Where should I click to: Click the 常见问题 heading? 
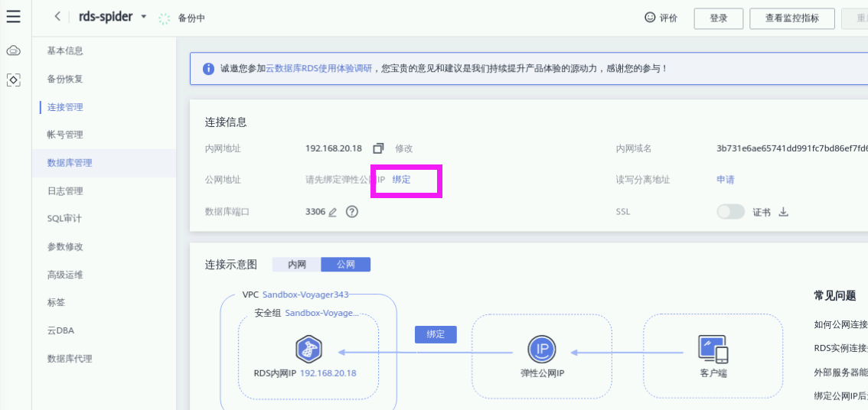[x=834, y=296]
